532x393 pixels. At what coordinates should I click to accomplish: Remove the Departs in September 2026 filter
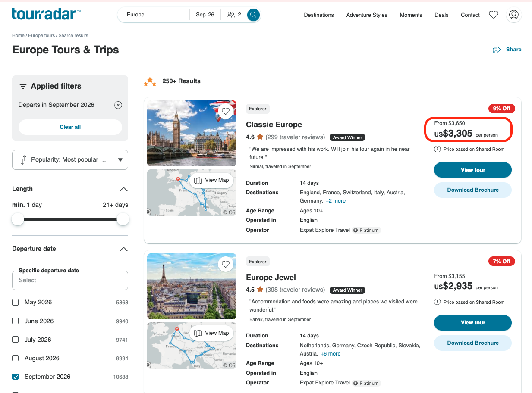118,105
